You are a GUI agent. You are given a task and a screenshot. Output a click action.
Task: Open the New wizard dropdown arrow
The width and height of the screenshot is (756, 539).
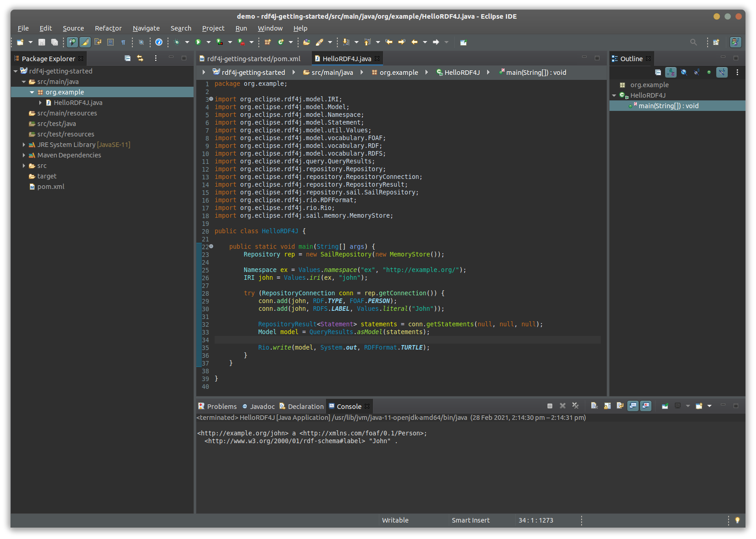pos(31,42)
